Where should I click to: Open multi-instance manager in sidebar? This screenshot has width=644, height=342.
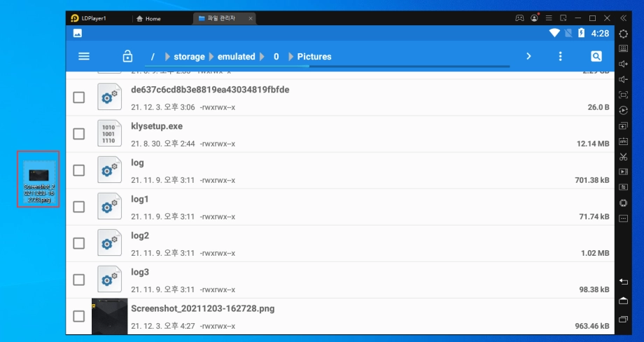click(x=624, y=125)
